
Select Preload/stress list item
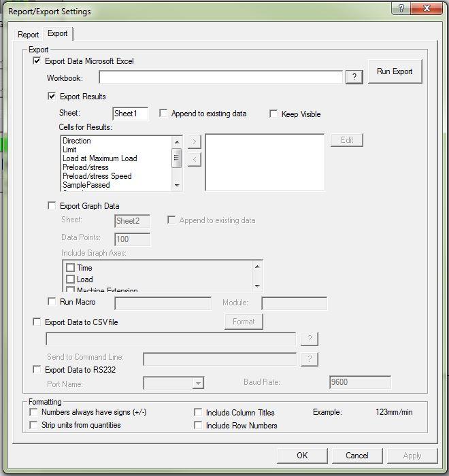coord(116,167)
